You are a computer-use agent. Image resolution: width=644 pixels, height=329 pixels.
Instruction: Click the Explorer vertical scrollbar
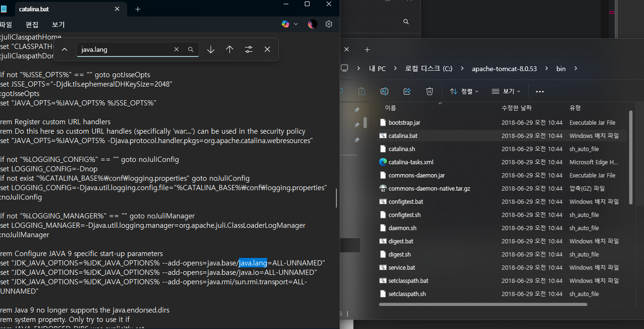coord(631,158)
